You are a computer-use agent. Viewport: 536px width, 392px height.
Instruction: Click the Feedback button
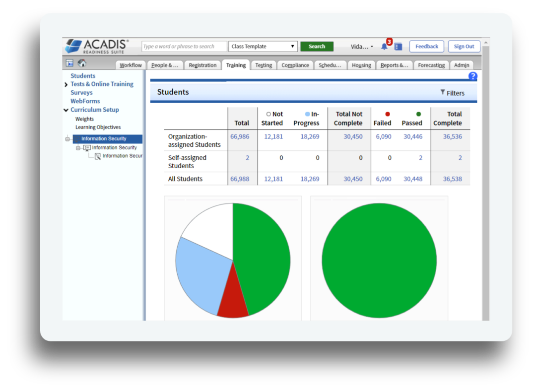click(426, 46)
